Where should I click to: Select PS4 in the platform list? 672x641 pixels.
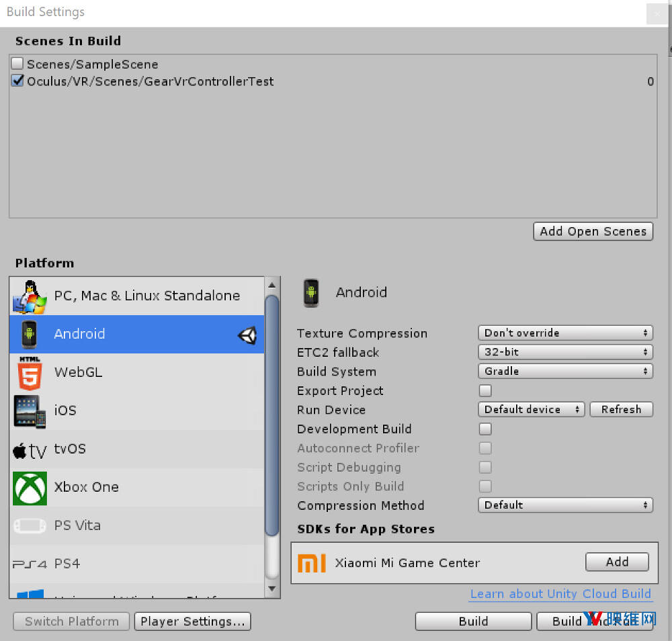[x=67, y=564]
